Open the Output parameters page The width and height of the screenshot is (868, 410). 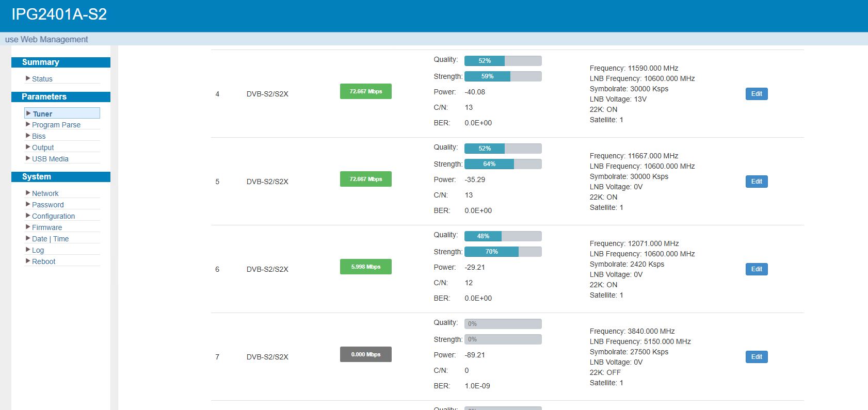(43, 147)
